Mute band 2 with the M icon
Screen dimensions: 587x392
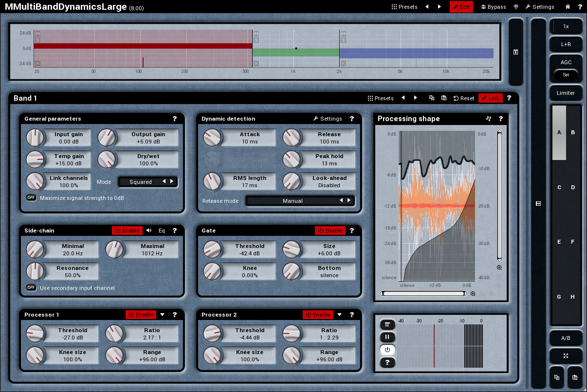point(256,34)
